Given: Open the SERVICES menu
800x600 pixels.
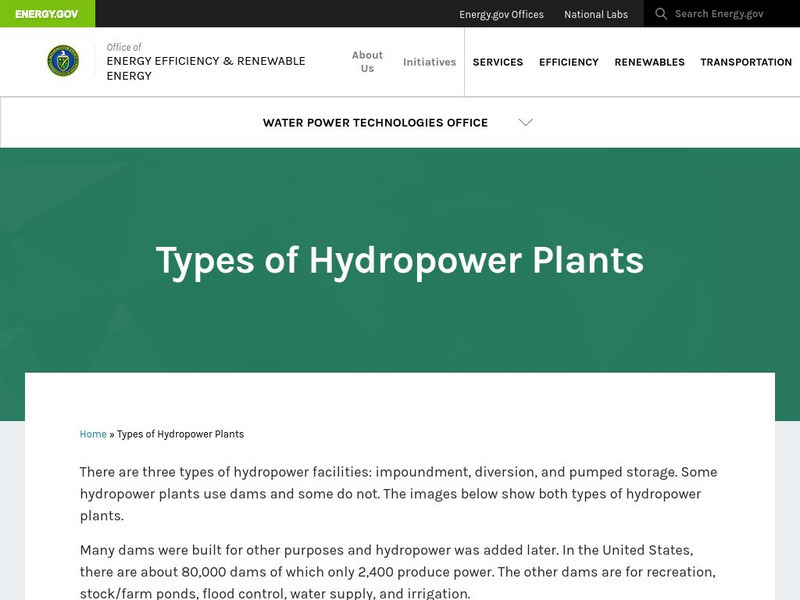Looking at the screenshot, I should point(497,62).
